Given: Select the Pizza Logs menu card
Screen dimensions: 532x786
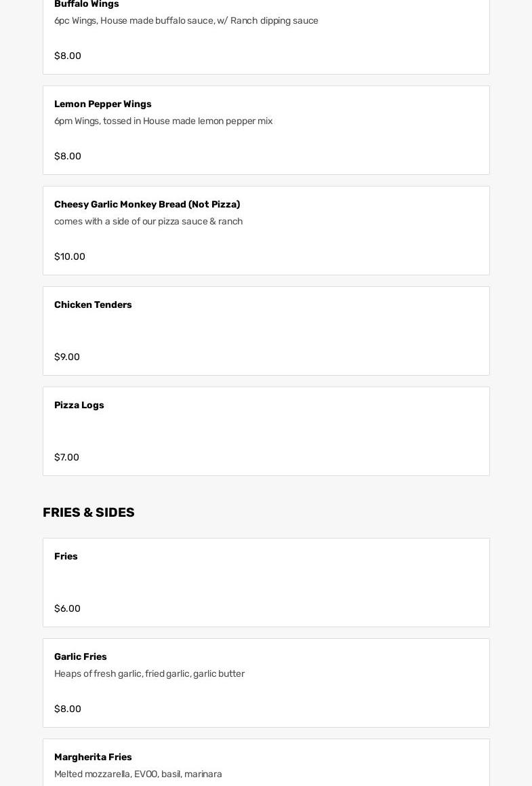Looking at the screenshot, I should 266,431.
